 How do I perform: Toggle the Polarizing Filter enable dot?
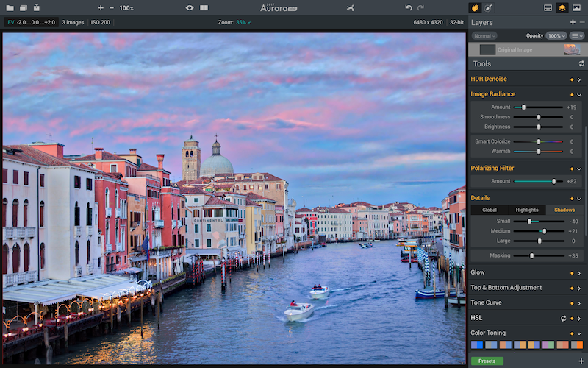coord(572,169)
